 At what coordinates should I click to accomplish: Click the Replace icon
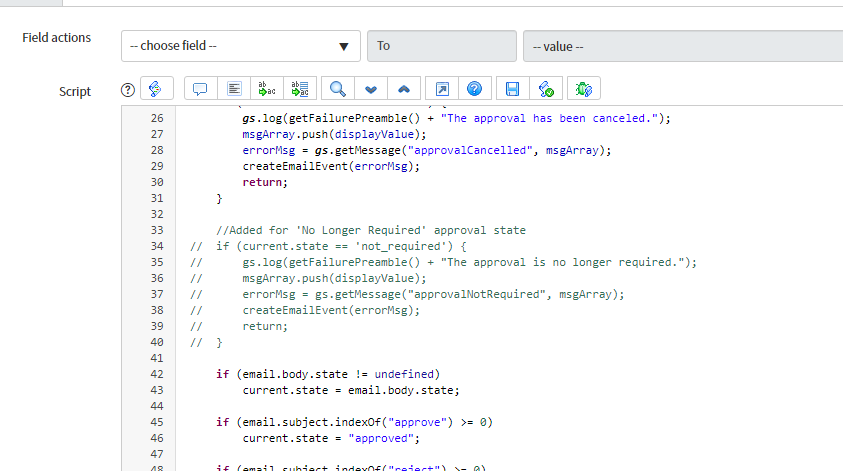pos(267,89)
